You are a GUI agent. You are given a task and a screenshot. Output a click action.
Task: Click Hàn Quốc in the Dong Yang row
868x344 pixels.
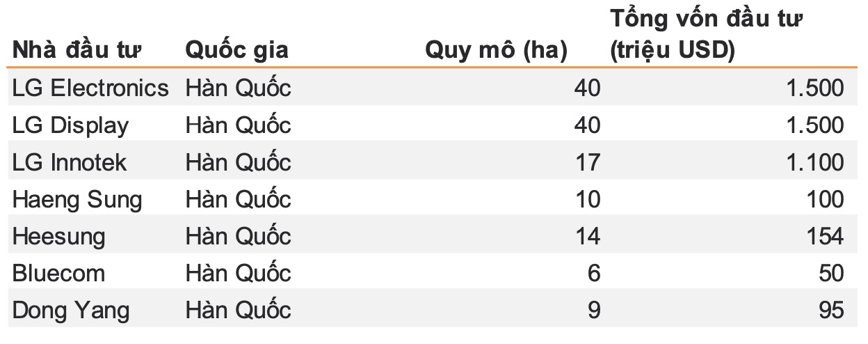(238, 310)
